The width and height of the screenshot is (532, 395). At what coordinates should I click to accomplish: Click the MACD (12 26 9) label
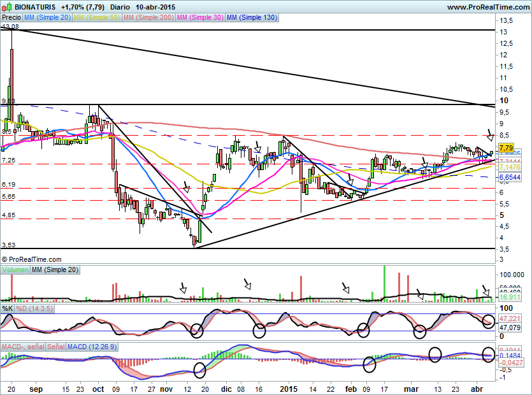(x=92, y=346)
